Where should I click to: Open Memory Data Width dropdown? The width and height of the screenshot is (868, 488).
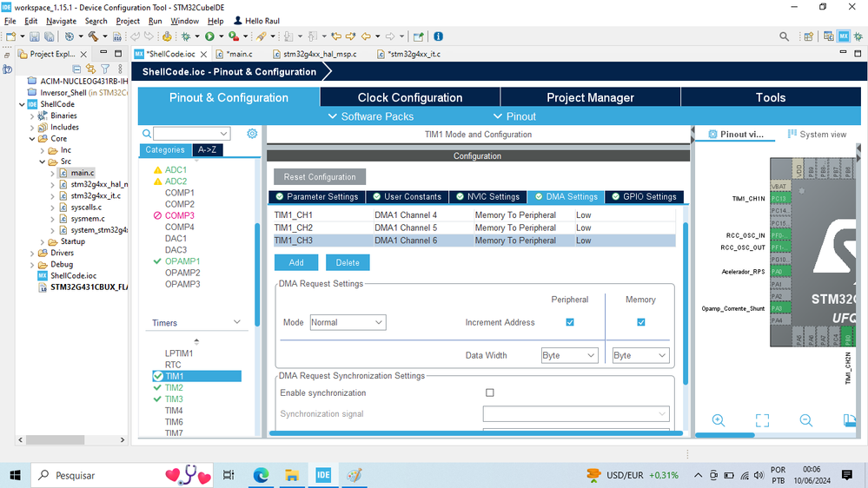click(x=640, y=355)
